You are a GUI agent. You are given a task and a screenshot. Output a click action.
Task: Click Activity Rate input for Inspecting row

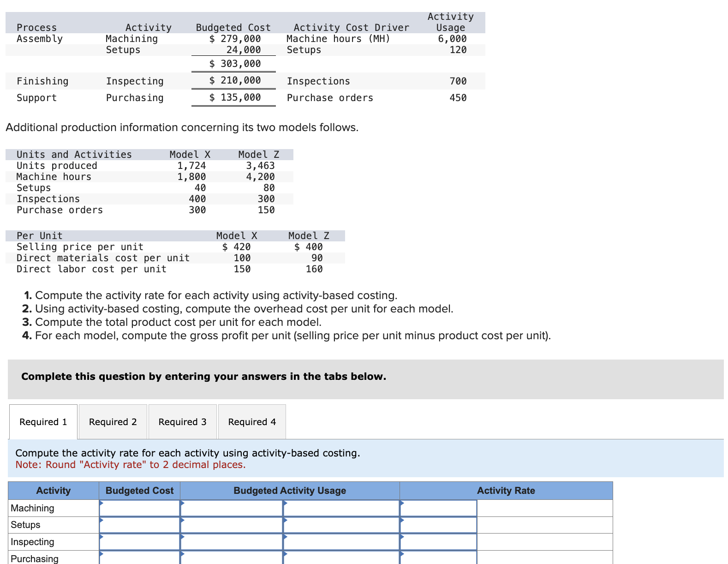pyautogui.click(x=438, y=542)
